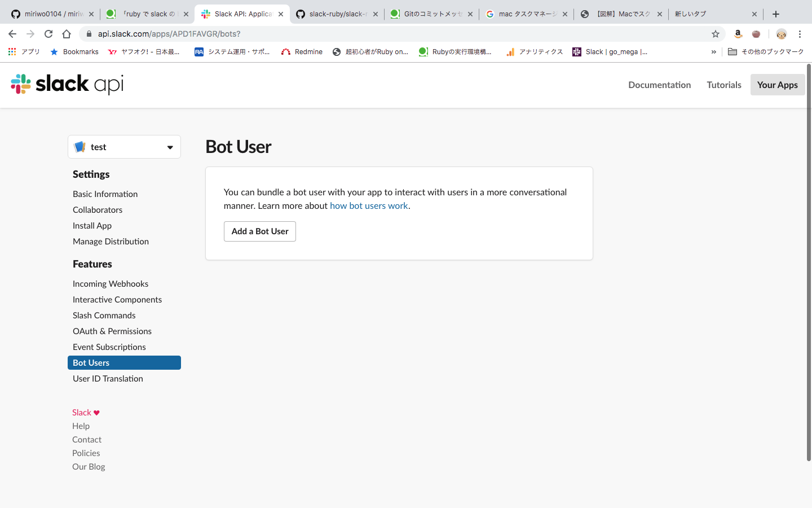Click the page vertical scrollbar
Image resolution: width=812 pixels, height=508 pixels.
pos(809,263)
